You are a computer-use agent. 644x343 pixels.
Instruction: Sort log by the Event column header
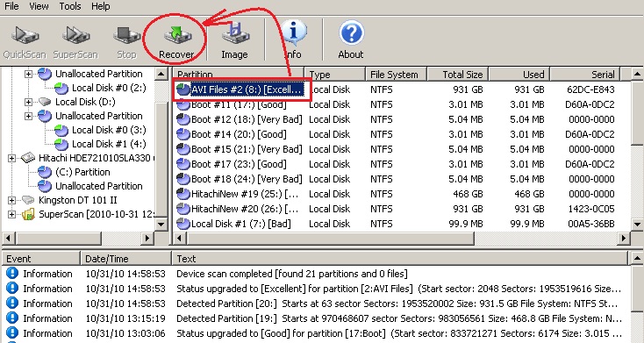click(40, 259)
